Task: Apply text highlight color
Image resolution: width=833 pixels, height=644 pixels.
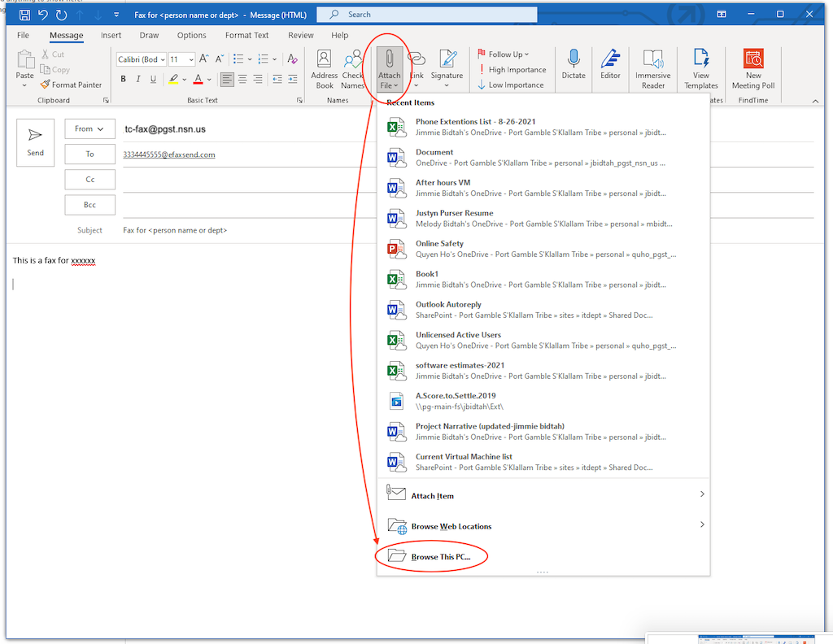Action: tap(173, 79)
